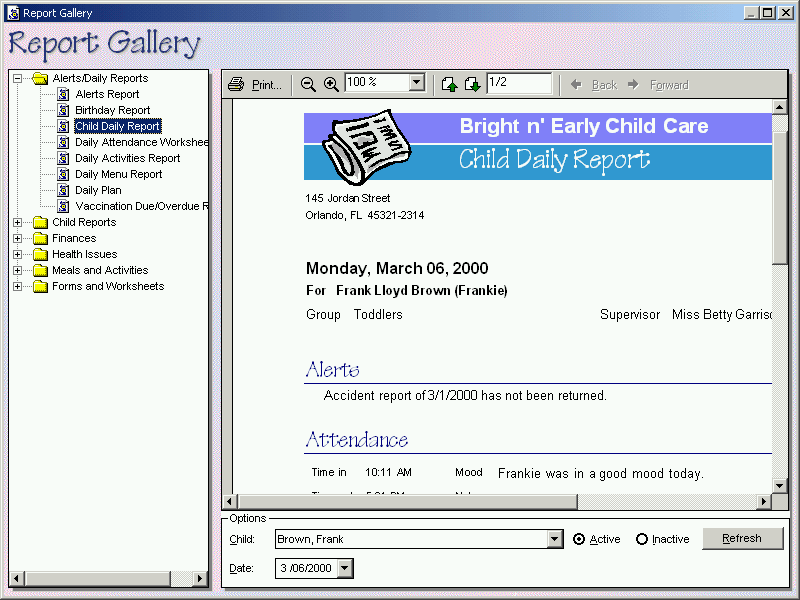
Task: Click the Birthday Report document icon
Action: 63,110
